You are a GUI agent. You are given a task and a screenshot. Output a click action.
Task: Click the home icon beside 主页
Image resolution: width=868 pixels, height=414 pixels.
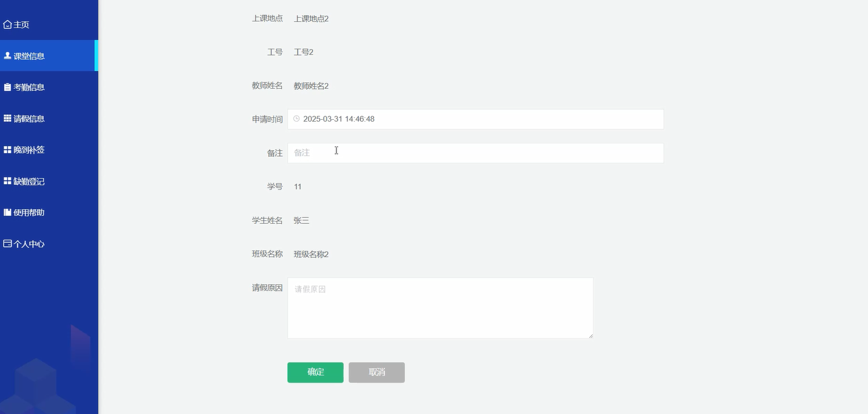coord(8,24)
